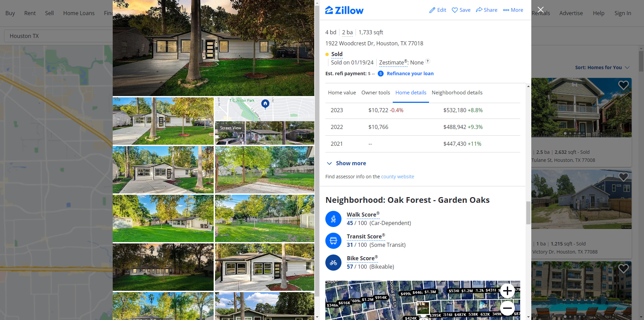Click the Bike Score bicycle icon
Viewport: 644px width, 320px height.
click(333, 263)
